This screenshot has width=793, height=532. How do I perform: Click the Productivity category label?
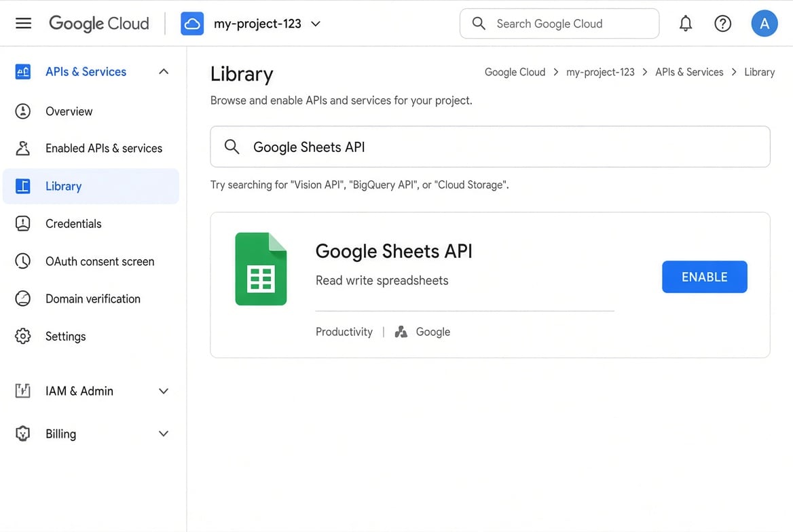(344, 332)
